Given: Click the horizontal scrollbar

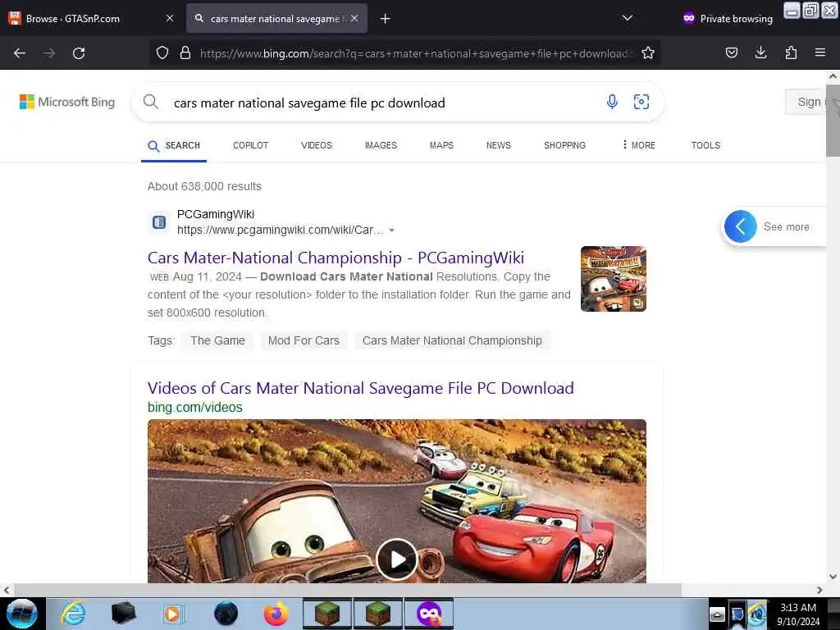Looking at the screenshot, I should point(347,590).
